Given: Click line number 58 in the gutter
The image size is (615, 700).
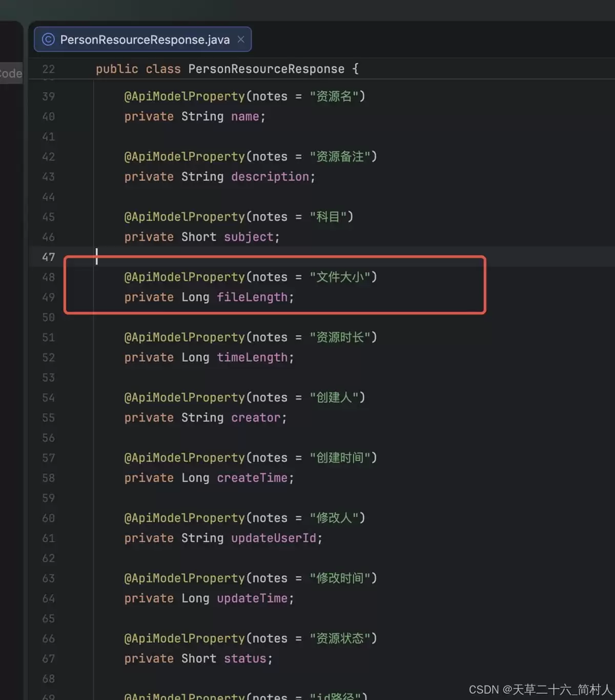Looking at the screenshot, I should 49,478.
